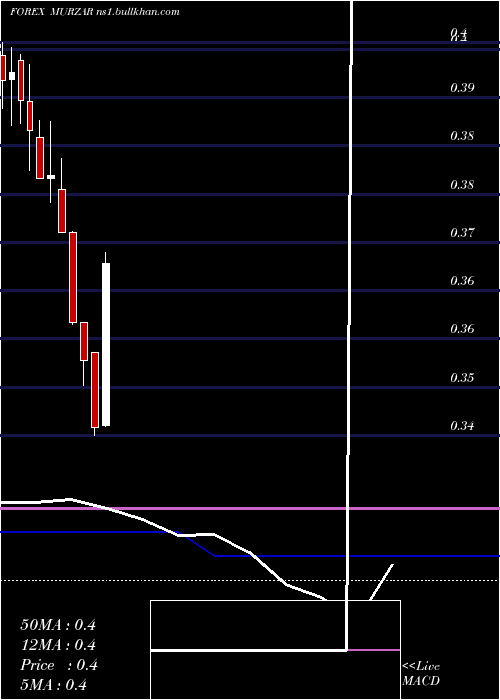This screenshot has height=700, width=500.
Task: Click the ns1.bullkhan.com watermark text
Action: coord(138,12)
